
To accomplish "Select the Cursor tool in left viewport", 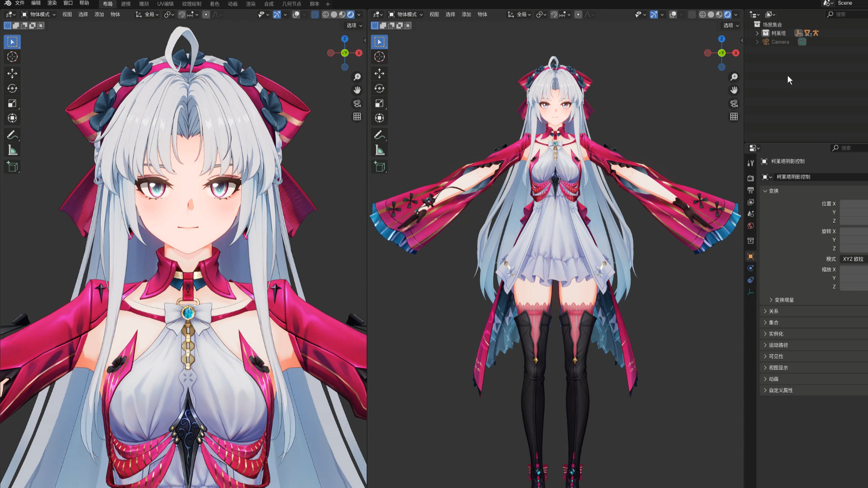I will tap(13, 57).
